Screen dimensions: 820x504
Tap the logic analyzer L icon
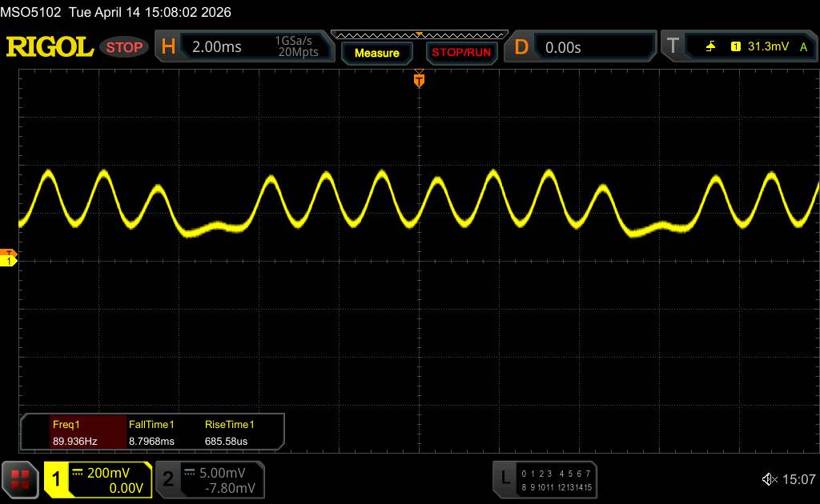(x=504, y=478)
